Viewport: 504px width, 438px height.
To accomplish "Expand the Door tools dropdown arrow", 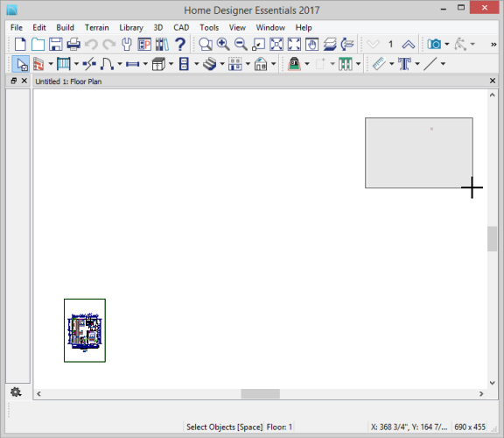I will (120, 64).
